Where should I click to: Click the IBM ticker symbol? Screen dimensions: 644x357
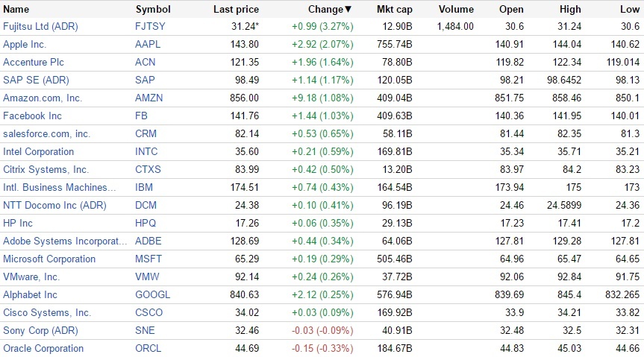click(144, 188)
